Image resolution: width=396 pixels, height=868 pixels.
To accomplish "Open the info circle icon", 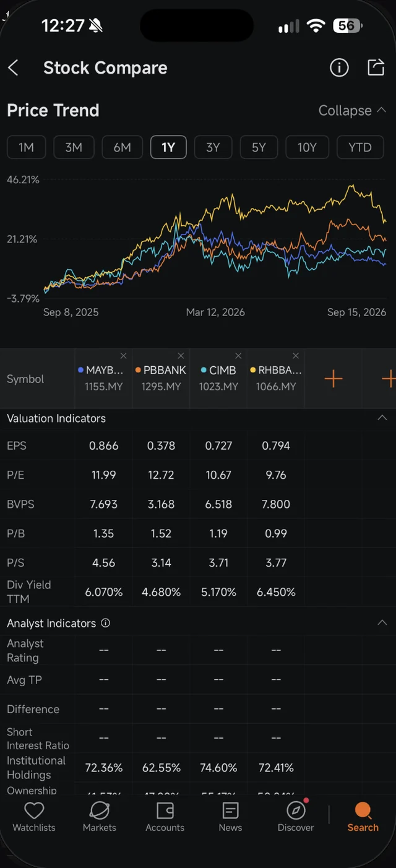I will 339,67.
